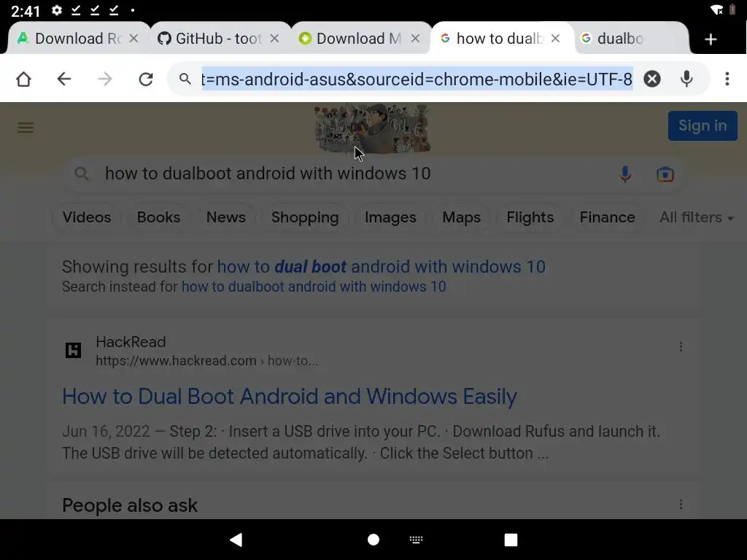747x560 pixels.
Task: Close the Download M tab
Action: [415, 38]
